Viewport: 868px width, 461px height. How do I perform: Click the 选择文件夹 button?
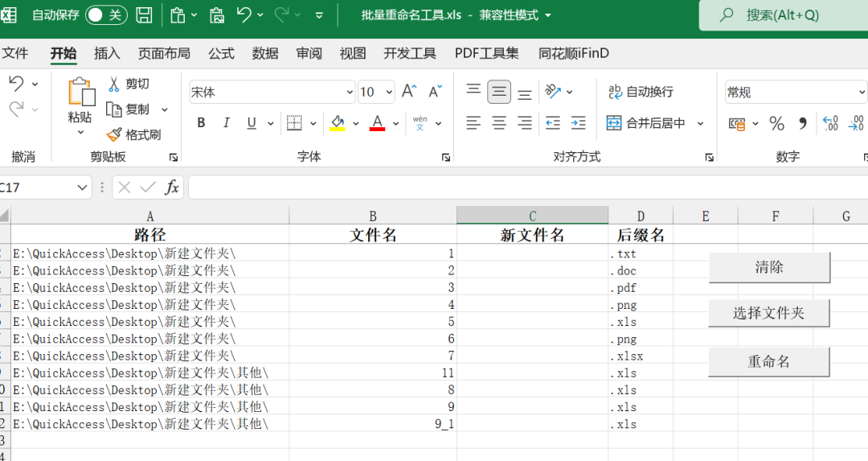769,313
